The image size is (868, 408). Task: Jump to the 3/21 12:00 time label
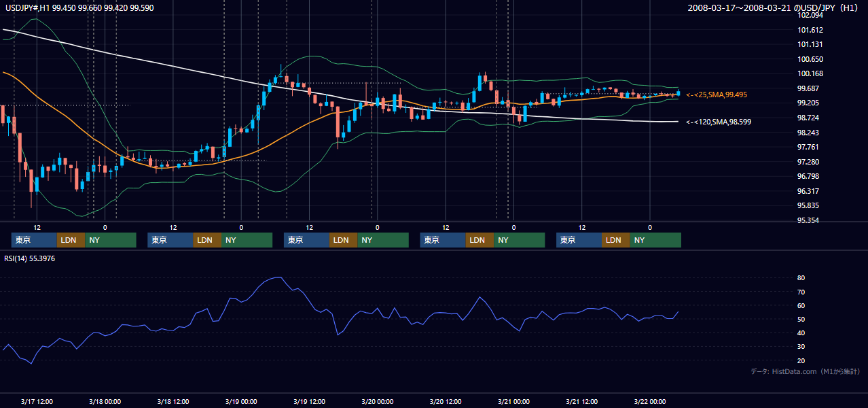point(582,401)
